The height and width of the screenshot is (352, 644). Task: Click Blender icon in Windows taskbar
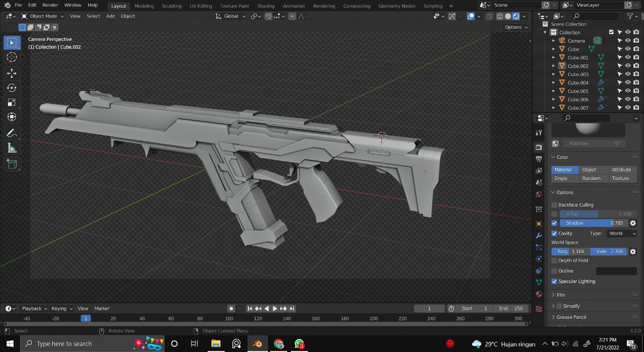point(257,343)
